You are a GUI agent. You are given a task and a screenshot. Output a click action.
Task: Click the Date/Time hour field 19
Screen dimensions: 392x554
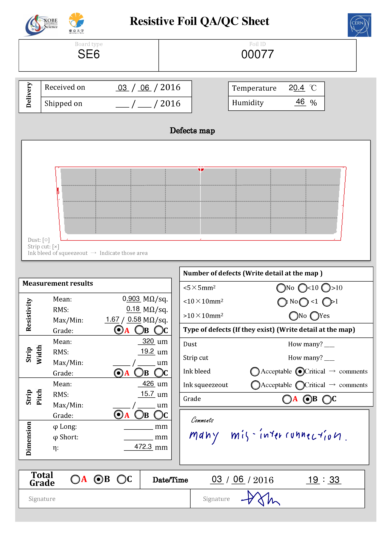(x=313, y=480)
